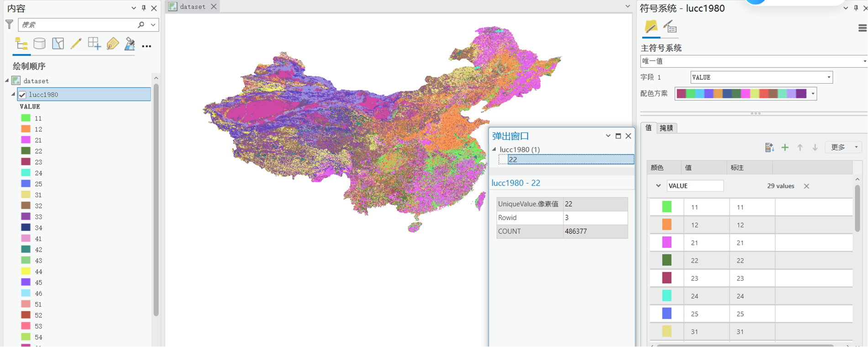The image size is (868, 347).
Task: Switch Contents to List By Snapping
Action: [94, 44]
